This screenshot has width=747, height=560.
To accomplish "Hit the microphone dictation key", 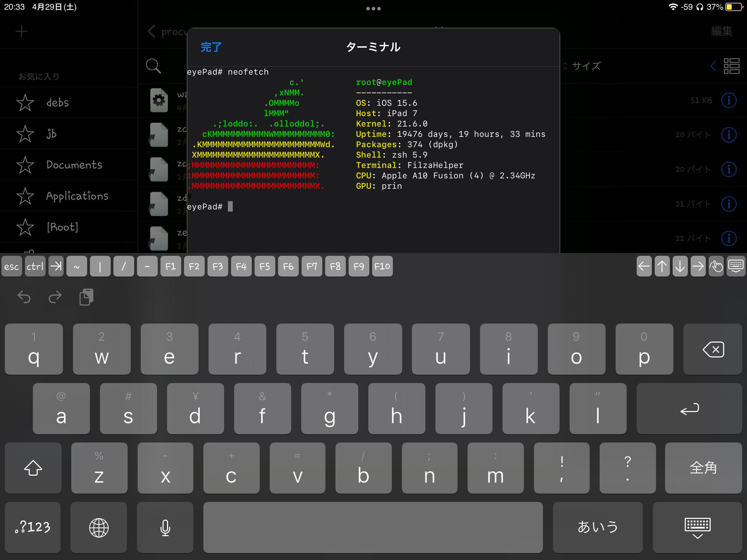I will [x=165, y=527].
